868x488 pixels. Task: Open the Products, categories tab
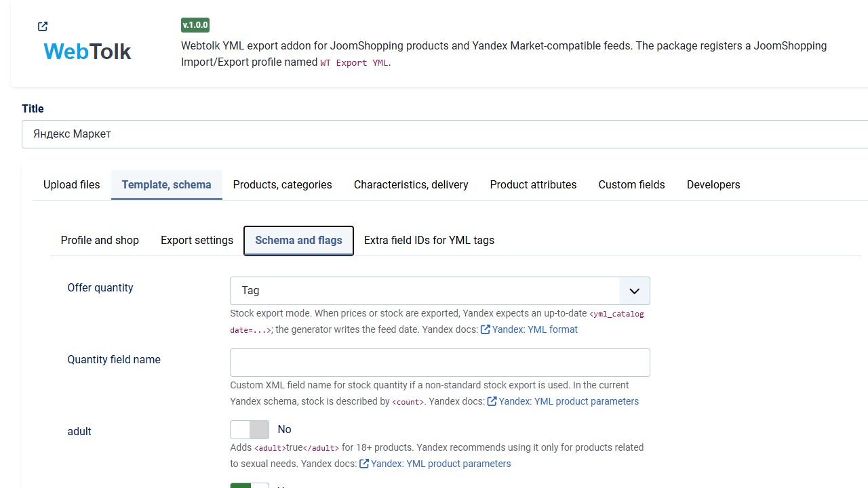pos(283,184)
